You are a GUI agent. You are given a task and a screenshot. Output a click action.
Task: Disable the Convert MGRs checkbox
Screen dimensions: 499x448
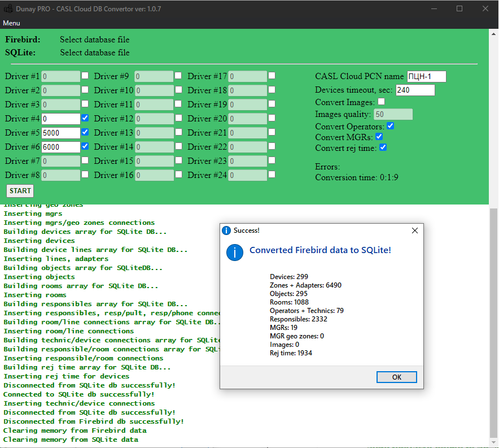tap(379, 137)
